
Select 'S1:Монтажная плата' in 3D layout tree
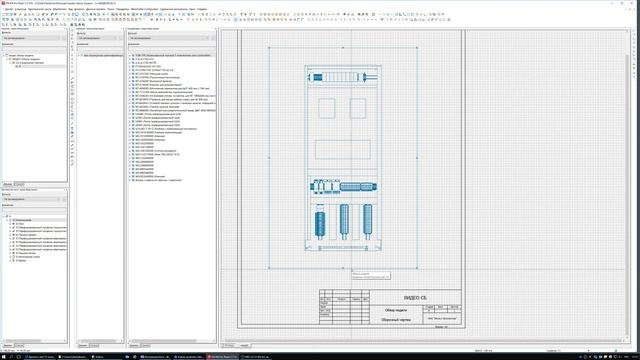pyautogui.click(x=28, y=257)
